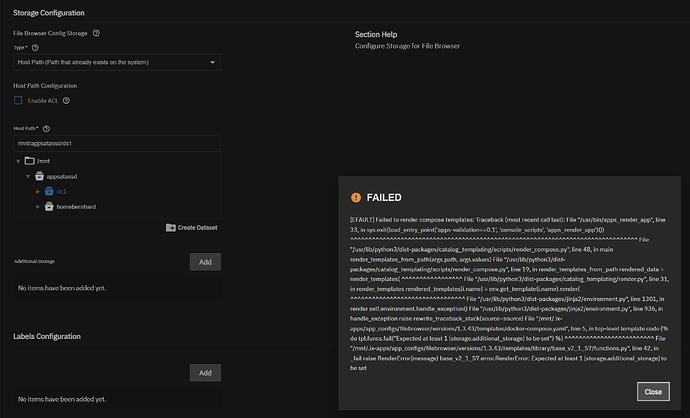
Task: Enable the ACL checkbox
Action: tap(18, 101)
